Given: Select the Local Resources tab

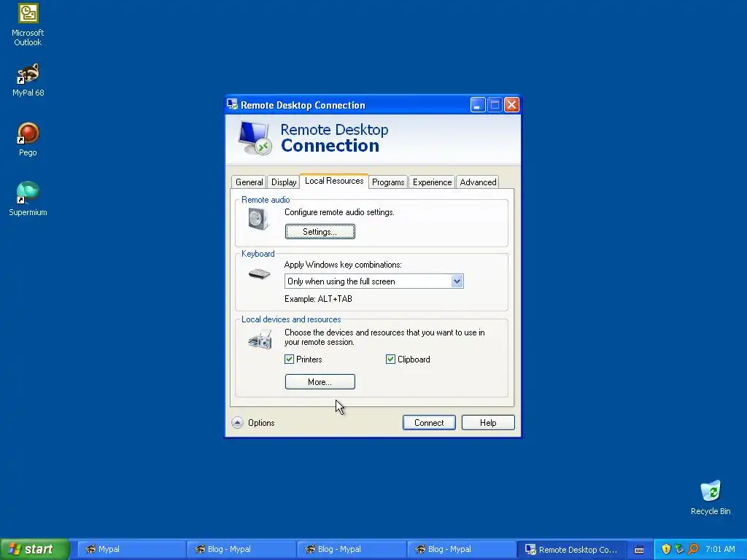Looking at the screenshot, I should pos(334,181).
